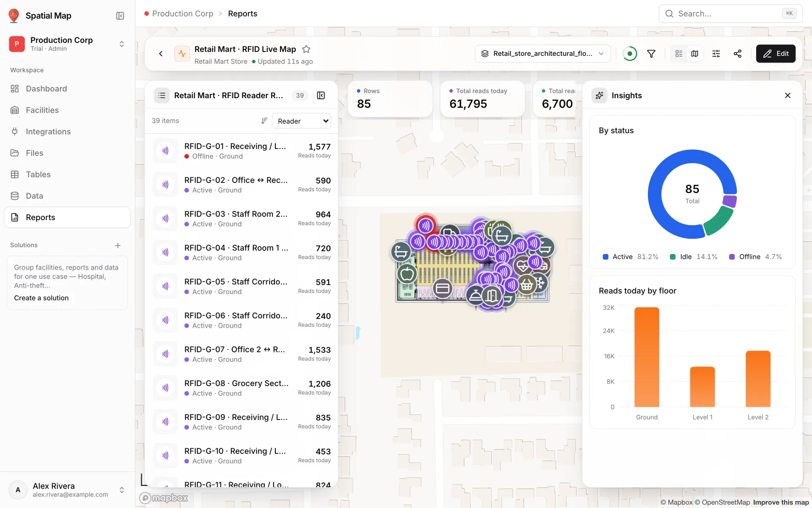812x508 pixels.
Task: Open the Retail_store_architectural floor plan dropdown
Action: click(543, 53)
